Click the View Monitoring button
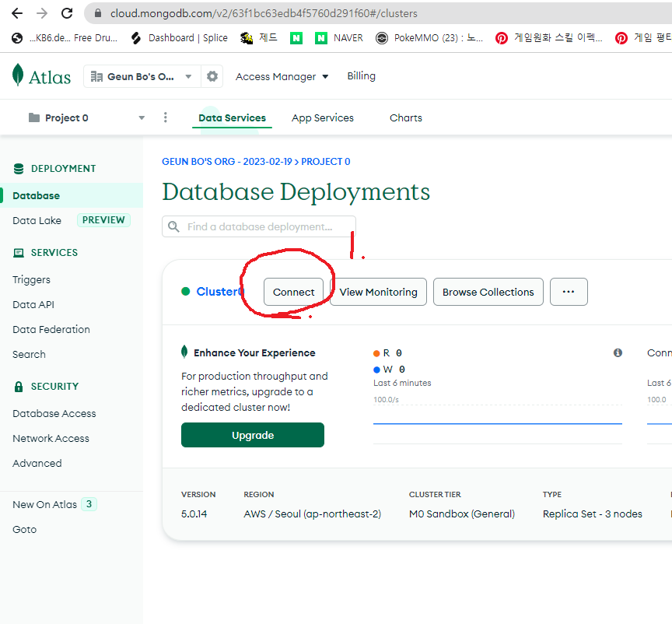Image resolution: width=672 pixels, height=624 pixels. 379,292
